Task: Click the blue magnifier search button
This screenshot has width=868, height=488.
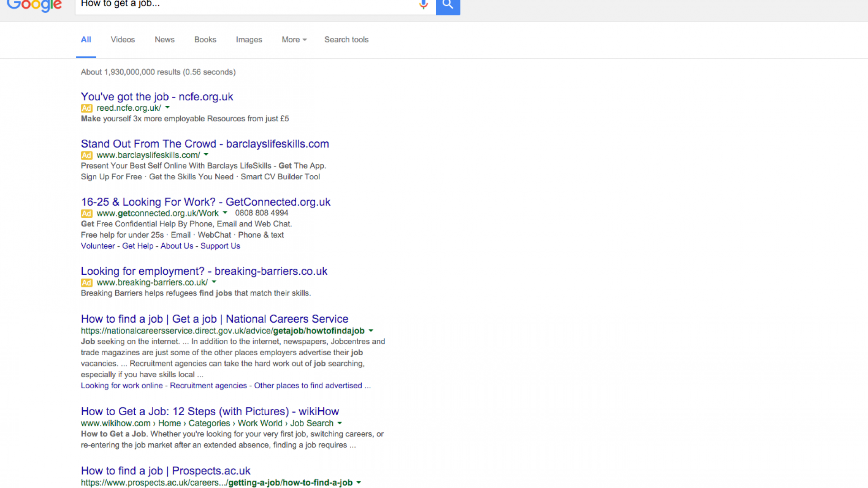Action: pyautogui.click(x=448, y=6)
